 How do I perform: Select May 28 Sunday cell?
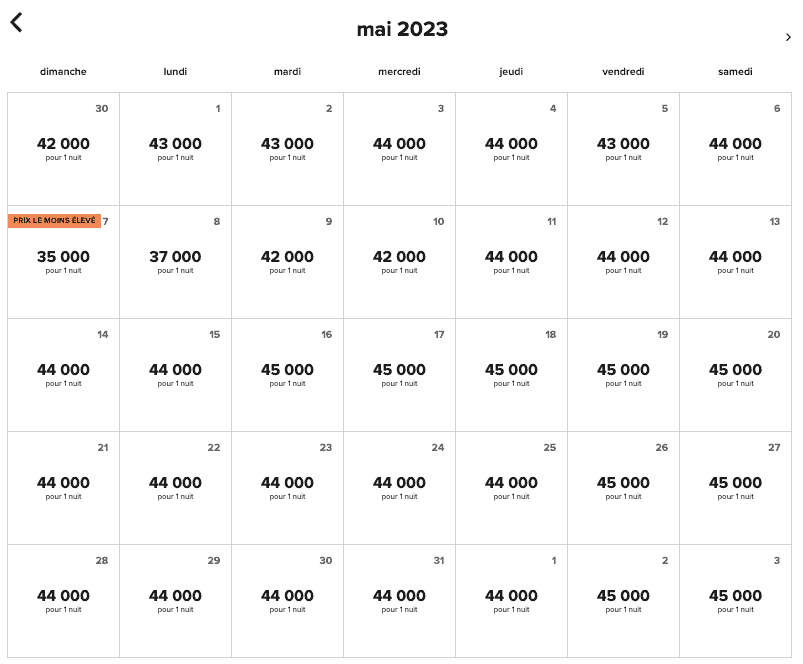click(63, 601)
